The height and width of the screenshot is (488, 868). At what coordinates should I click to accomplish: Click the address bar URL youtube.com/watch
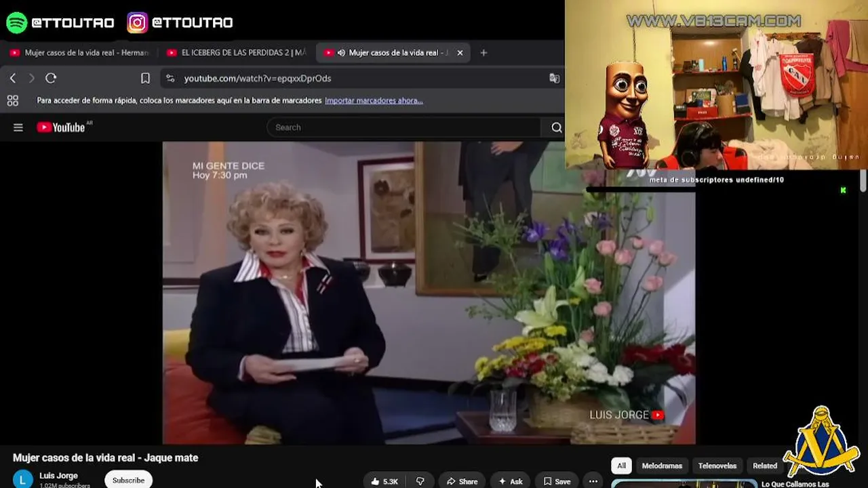258,79
